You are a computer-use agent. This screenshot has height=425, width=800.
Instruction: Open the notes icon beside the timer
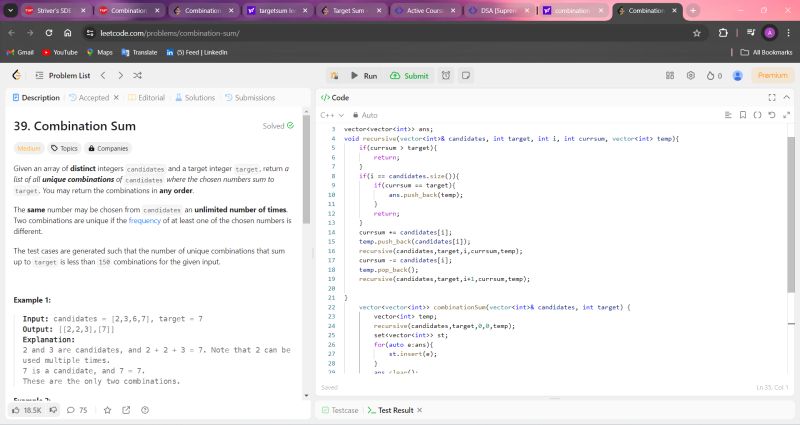coord(466,75)
